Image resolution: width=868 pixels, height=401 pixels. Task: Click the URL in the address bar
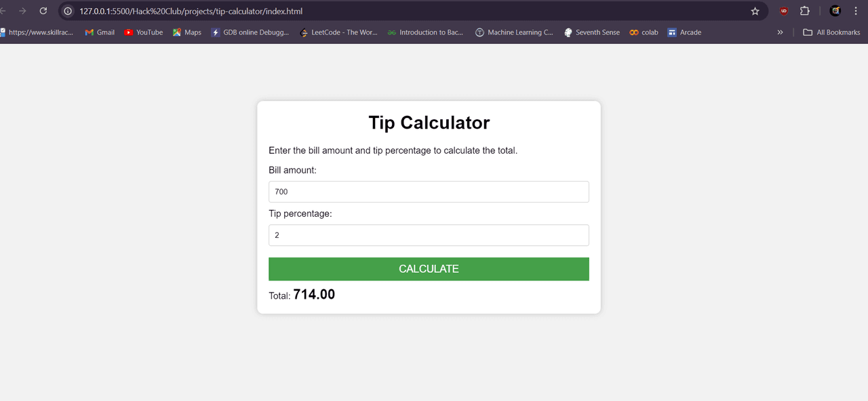click(x=191, y=12)
